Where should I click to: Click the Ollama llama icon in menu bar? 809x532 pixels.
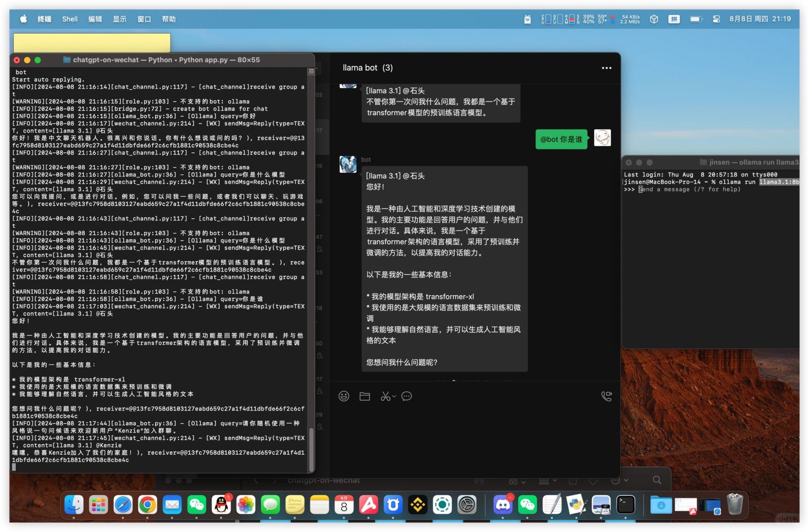click(x=528, y=19)
